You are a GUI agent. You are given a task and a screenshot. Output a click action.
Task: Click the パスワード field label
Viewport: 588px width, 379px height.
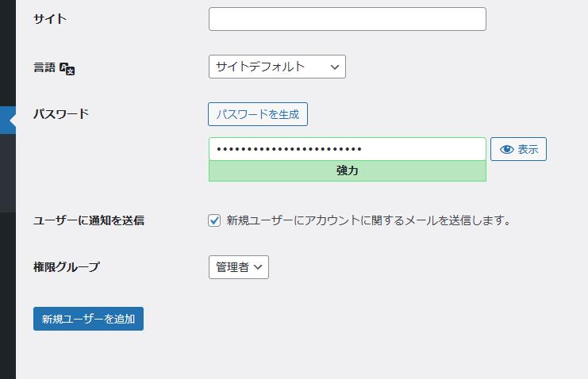point(61,113)
